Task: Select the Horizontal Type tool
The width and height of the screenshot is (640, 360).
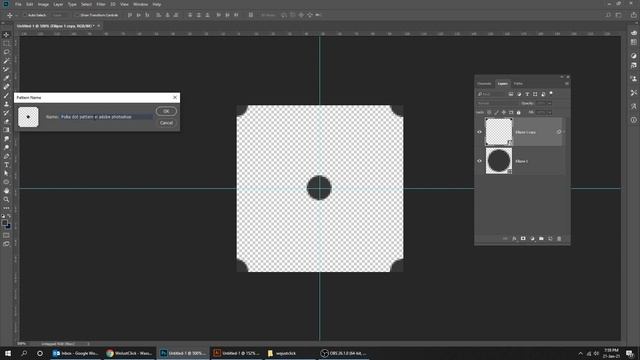Action: (x=6, y=164)
